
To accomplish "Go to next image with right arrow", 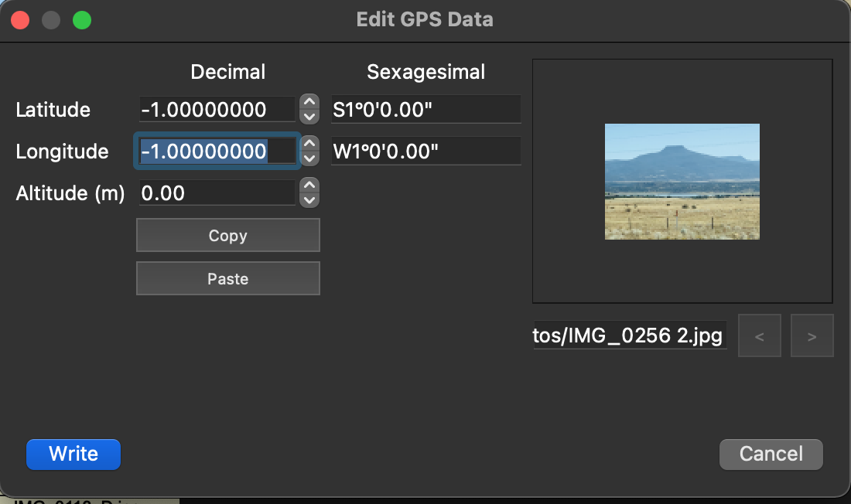I will 812,336.
